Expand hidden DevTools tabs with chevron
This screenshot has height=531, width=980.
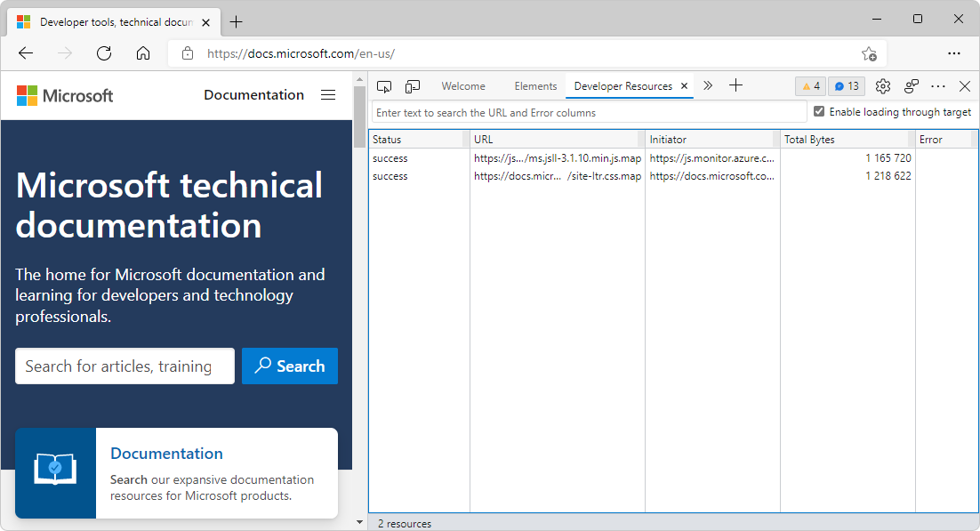pos(707,85)
